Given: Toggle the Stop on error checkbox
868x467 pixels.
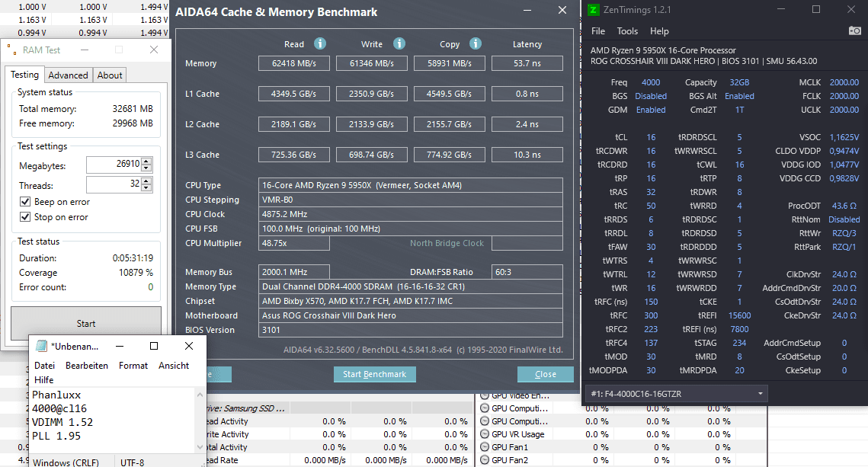Looking at the screenshot, I should [25, 217].
